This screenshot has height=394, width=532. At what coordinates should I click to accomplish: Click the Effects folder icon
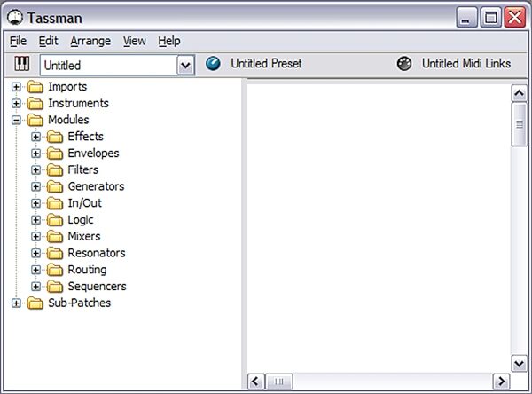click(55, 137)
